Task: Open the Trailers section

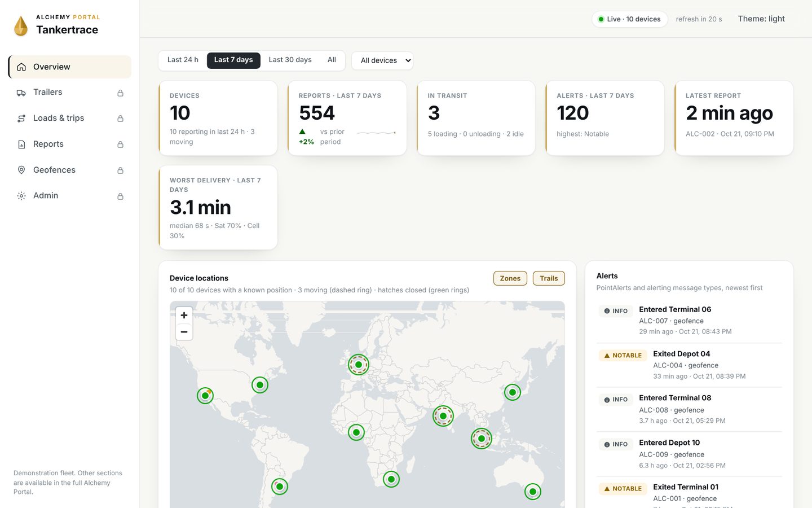Action: [70, 93]
